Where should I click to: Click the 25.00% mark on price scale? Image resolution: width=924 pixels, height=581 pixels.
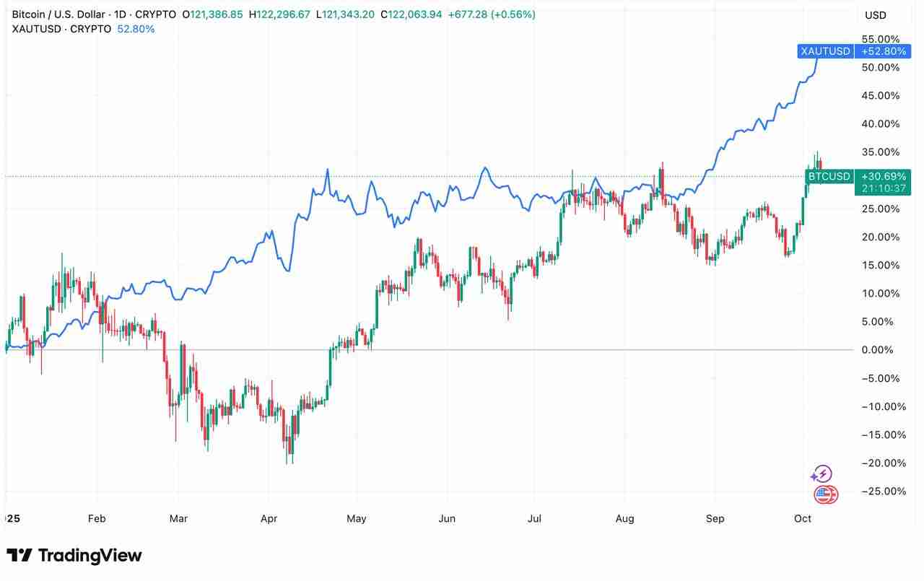[x=881, y=209]
